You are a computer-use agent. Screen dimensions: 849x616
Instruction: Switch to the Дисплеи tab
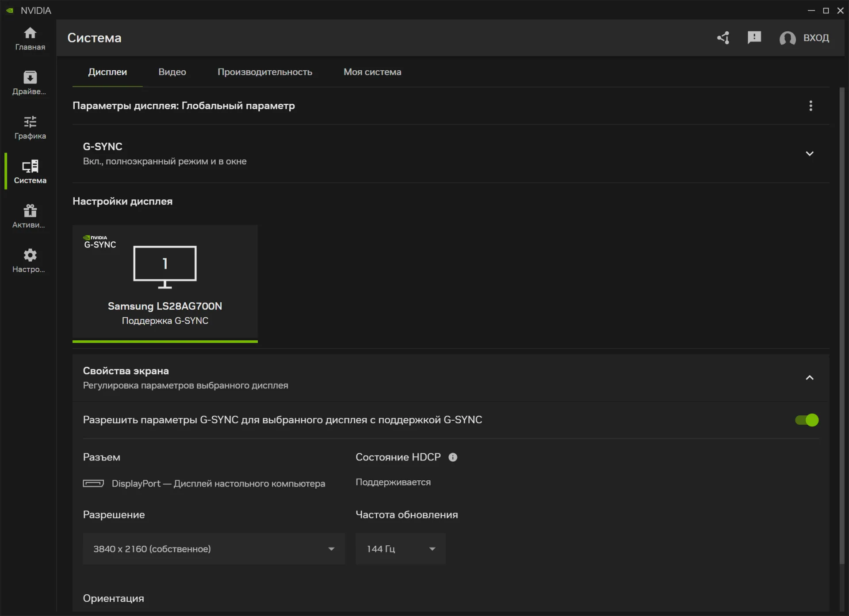point(107,72)
